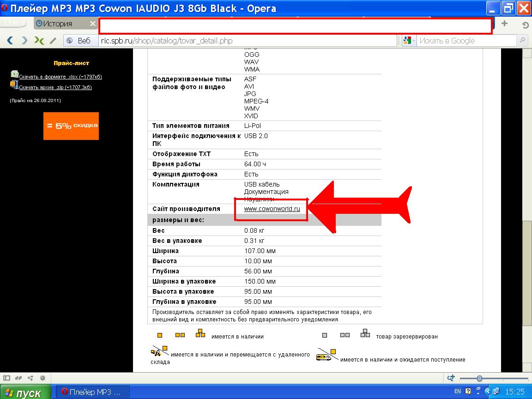The image size is (532, 399).
Task: Click the page zoom slider handle
Action: pyautogui.click(x=479, y=378)
